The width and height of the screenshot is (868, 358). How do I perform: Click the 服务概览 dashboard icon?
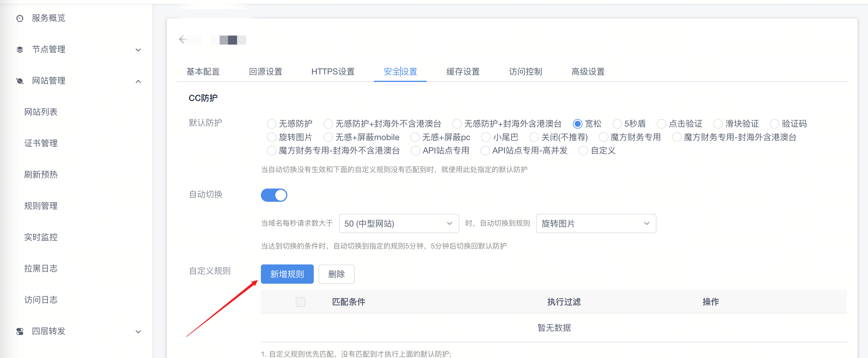20,18
